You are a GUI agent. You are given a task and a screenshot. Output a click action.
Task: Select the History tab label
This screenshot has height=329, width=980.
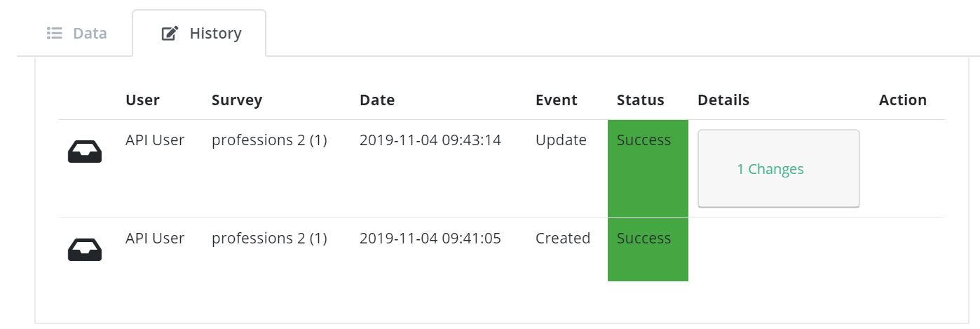(x=215, y=34)
